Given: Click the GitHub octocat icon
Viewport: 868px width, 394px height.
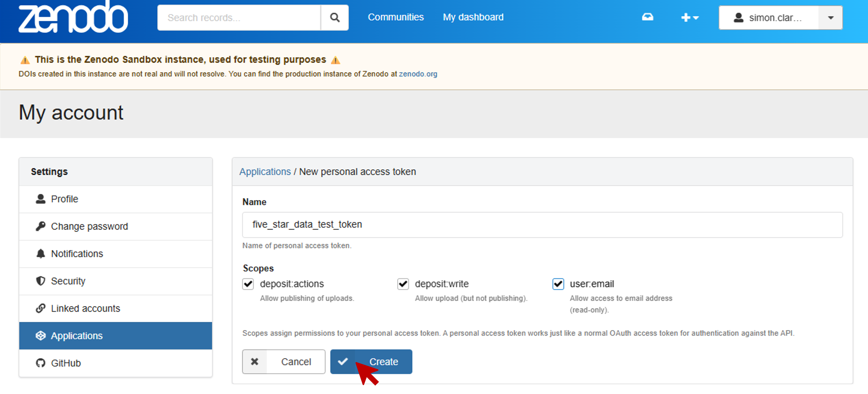Looking at the screenshot, I should coord(41,363).
